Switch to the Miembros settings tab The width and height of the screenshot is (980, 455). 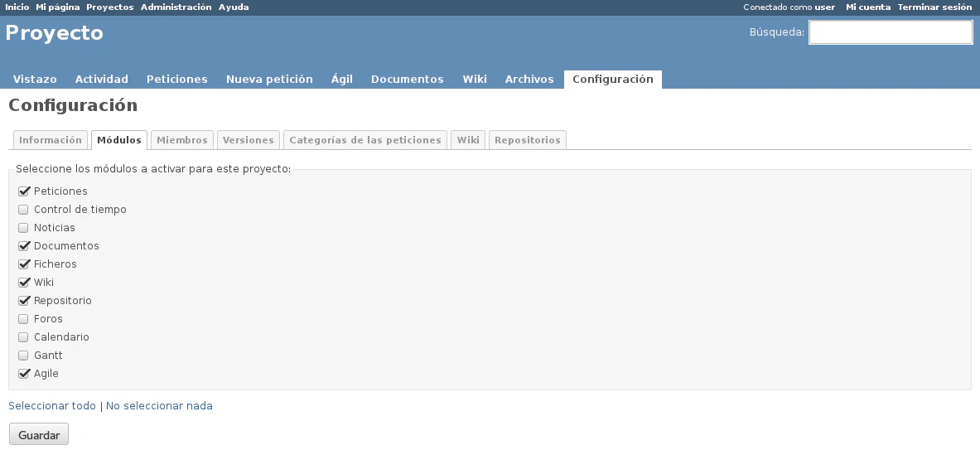coord(181,140)
